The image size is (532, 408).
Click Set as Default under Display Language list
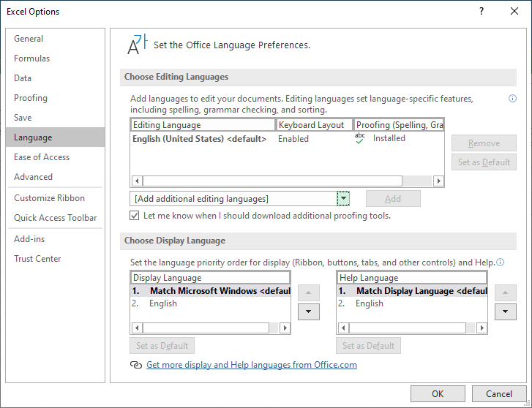click(x=162, y=346)
